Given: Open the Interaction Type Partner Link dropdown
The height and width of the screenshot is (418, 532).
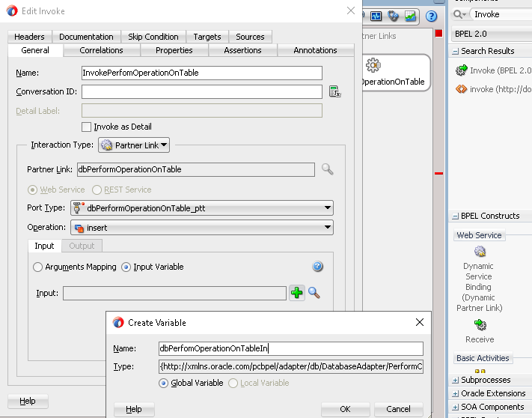Looking at the screenshot, I should (134, 145).
